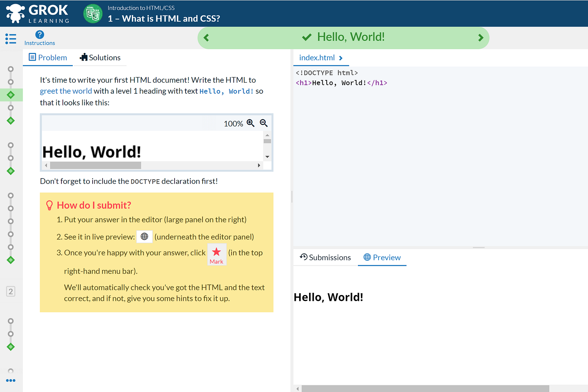Click the preview panel's bottom horizontal scrollbar thumb

(x=425, y=388)
